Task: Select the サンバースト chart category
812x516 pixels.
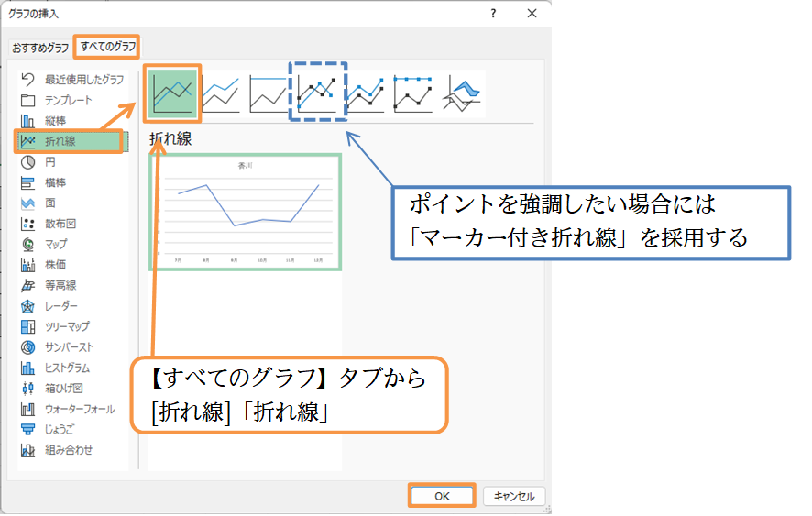Action: click(72, 347)
